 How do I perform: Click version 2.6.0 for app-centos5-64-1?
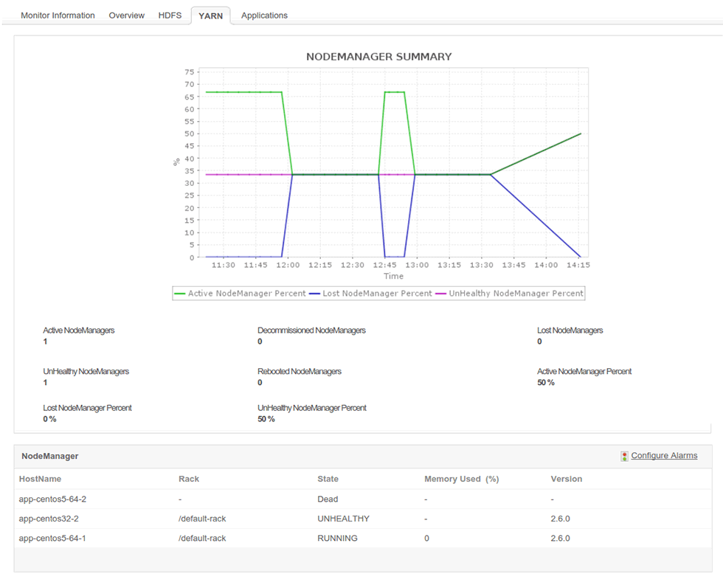(560, 538)
